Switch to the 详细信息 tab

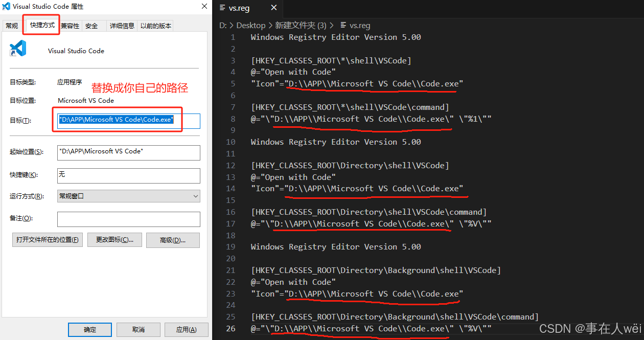122,26
